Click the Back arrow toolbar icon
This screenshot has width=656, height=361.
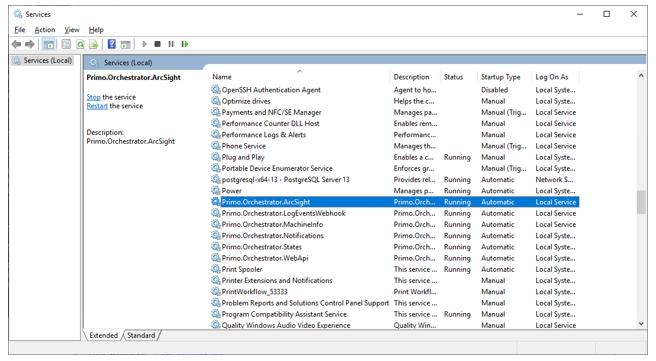16,44
